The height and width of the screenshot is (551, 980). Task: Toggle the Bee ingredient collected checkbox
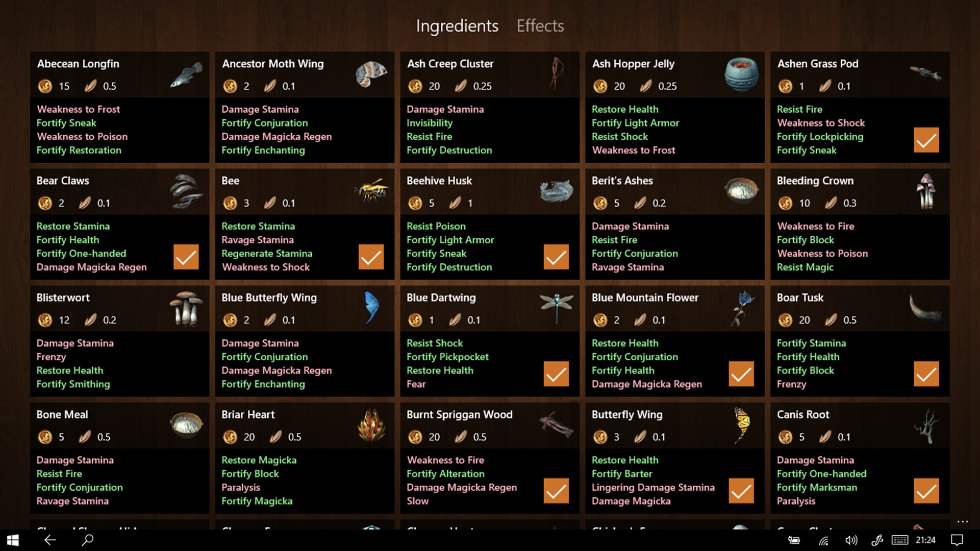point(372,257)
